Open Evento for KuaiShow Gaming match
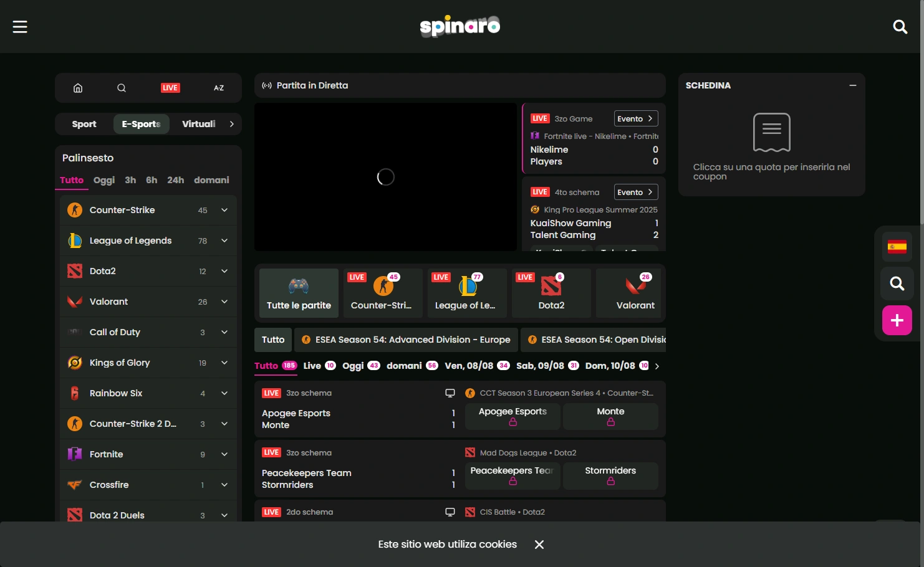This screenshot has width=924, height=567. (636, 192)
